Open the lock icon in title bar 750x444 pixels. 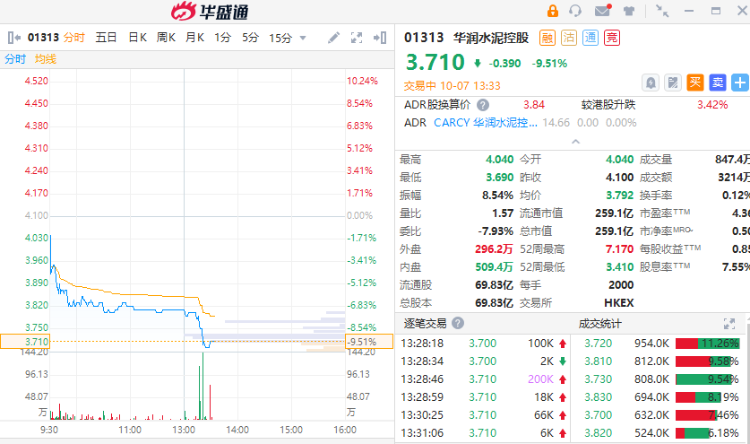[x=552, y=11]
